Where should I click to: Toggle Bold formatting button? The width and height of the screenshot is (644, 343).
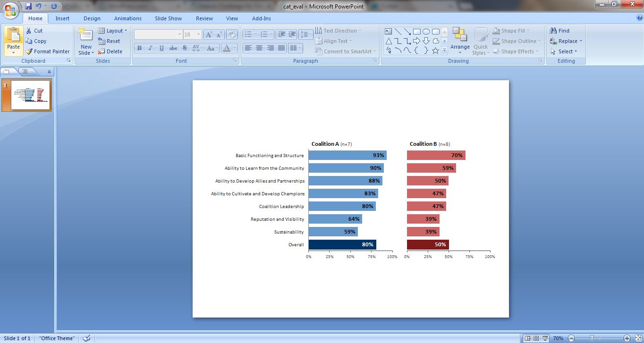[x=139, y=48]
